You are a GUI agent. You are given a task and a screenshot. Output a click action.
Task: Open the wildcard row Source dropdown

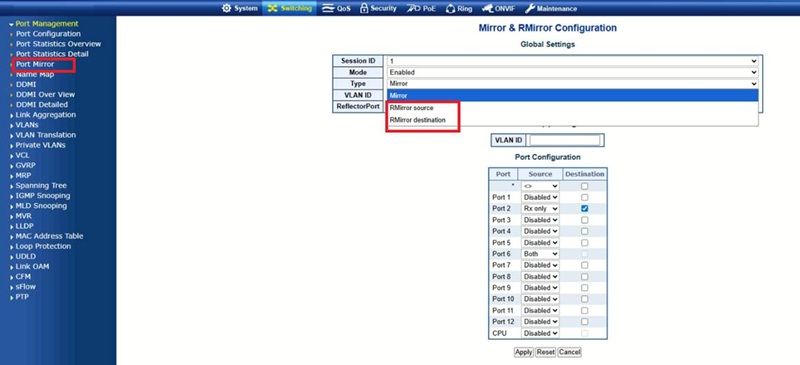(x=540, y=186)
